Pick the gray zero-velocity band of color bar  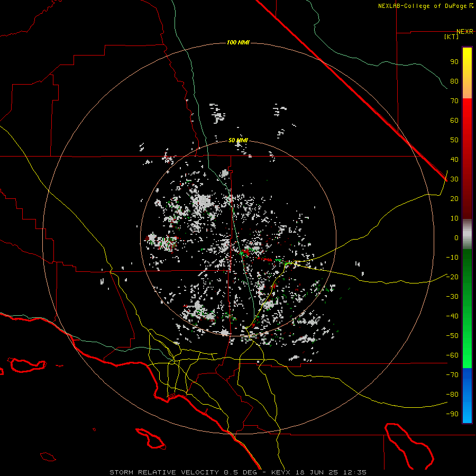coord(467,234)
